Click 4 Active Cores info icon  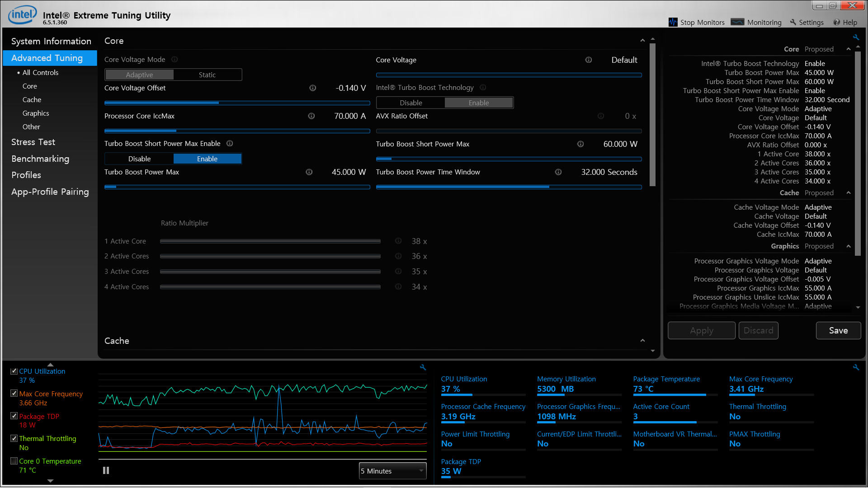(x=398, y=286)
